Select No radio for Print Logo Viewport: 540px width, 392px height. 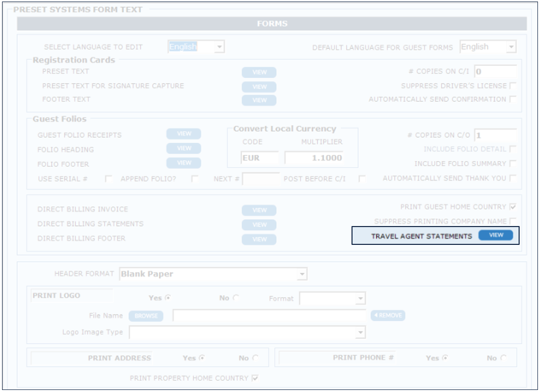coord(235,298)
